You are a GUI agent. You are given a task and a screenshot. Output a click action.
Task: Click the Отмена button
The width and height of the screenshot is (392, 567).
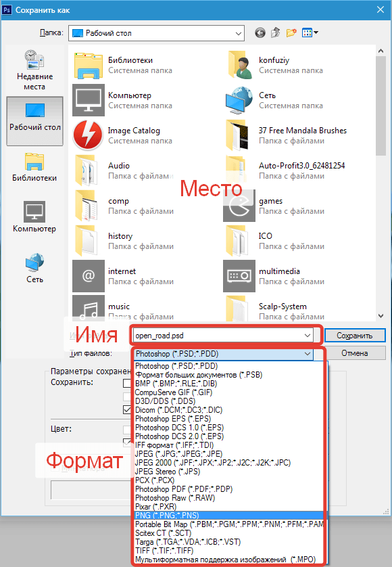pyautogui.click(x=355, y=353)
